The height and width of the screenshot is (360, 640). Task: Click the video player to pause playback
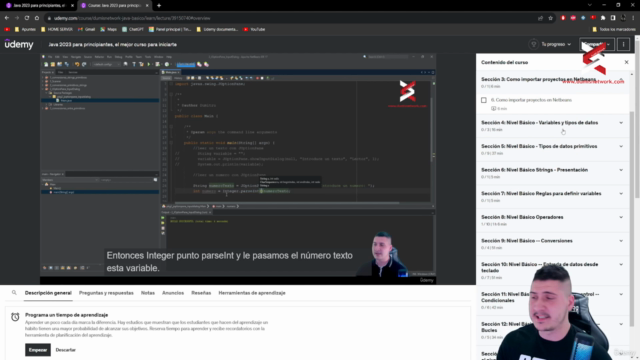(238, 168)
